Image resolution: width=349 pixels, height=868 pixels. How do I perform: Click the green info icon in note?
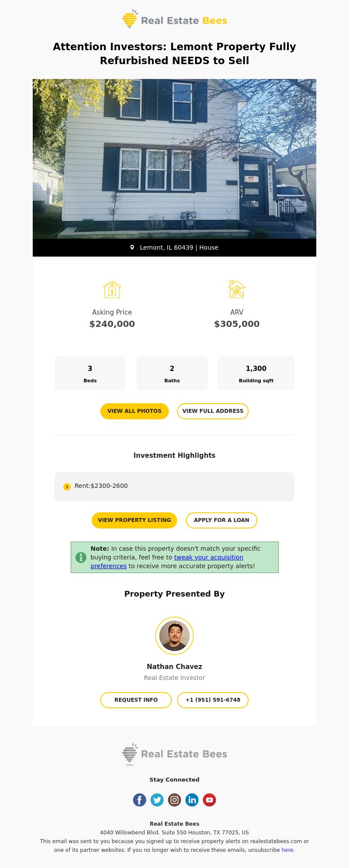81,557
